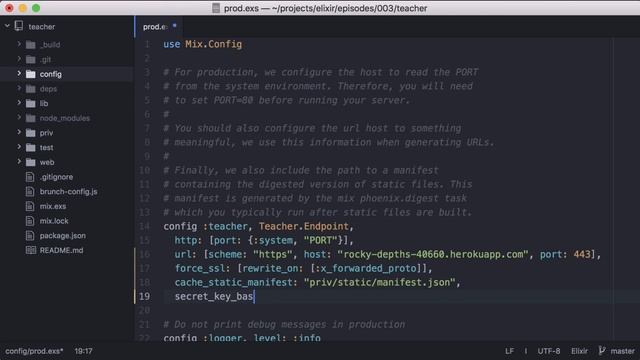Open README.md in the tree view
Viewport: 640px width, 360px height.
point(61,250)
